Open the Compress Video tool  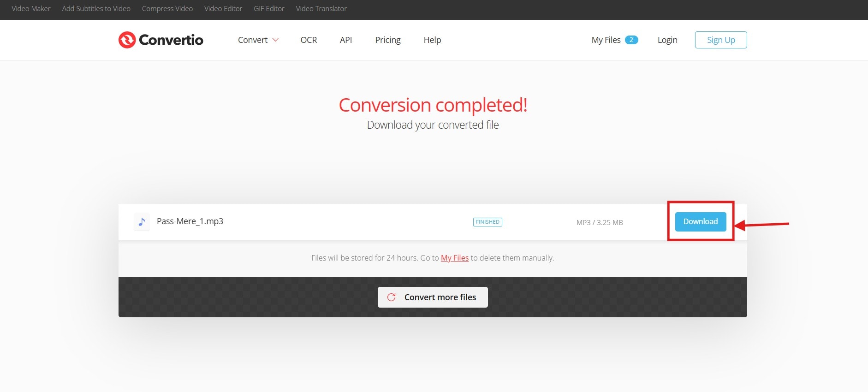point(167,9)
